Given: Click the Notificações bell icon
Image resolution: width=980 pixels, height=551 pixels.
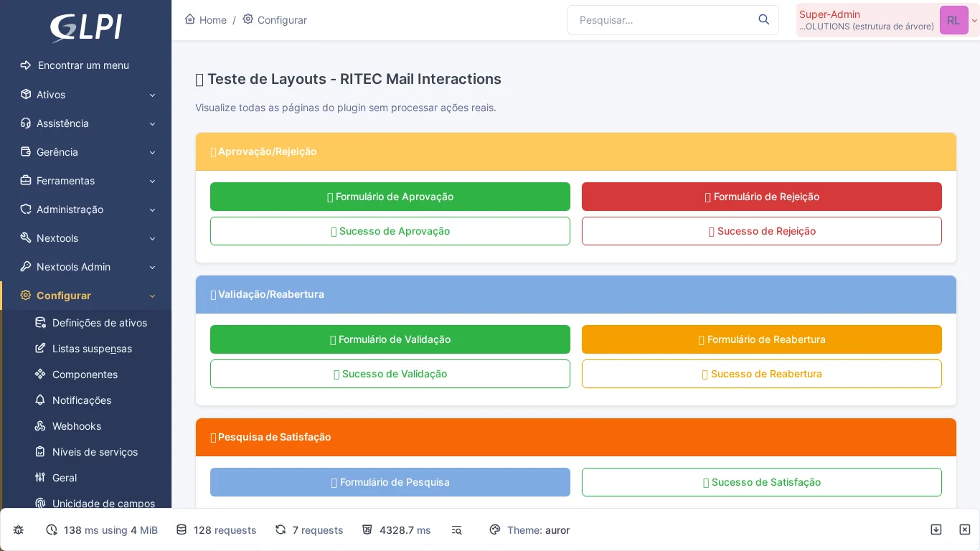Looking at the screenshot, I should coord(40,400).
